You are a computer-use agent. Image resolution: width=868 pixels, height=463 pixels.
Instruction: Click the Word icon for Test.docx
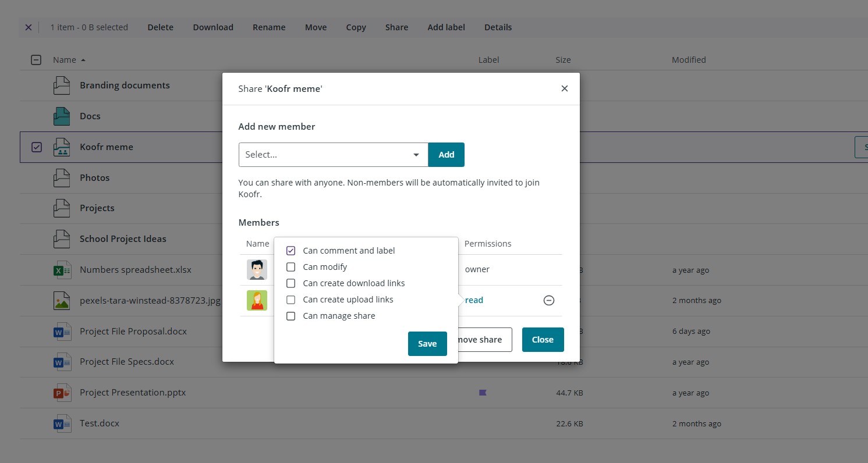[x=62, y=423]
